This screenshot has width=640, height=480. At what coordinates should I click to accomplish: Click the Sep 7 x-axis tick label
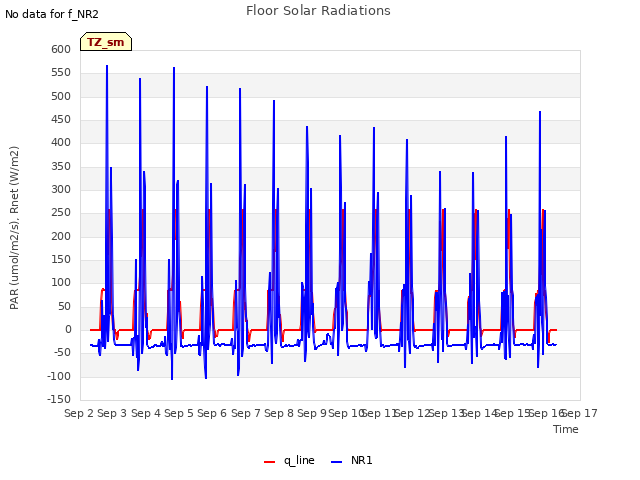click(246, 413)
